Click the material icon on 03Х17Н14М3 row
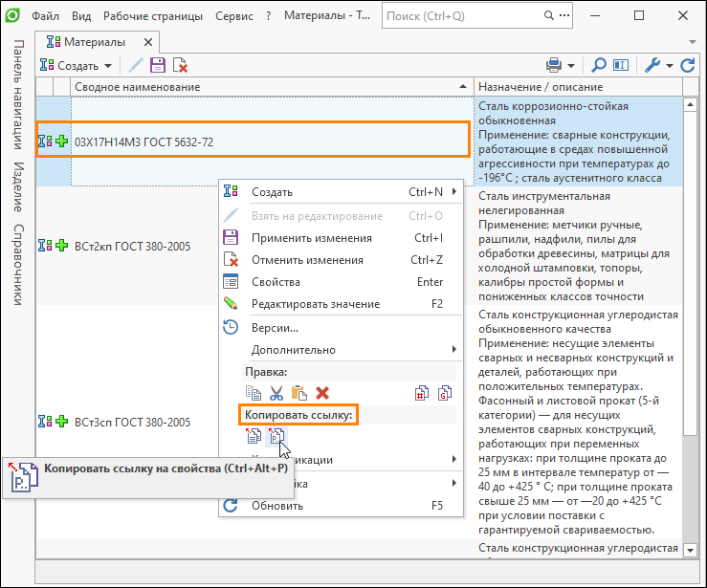 (45, 142)
